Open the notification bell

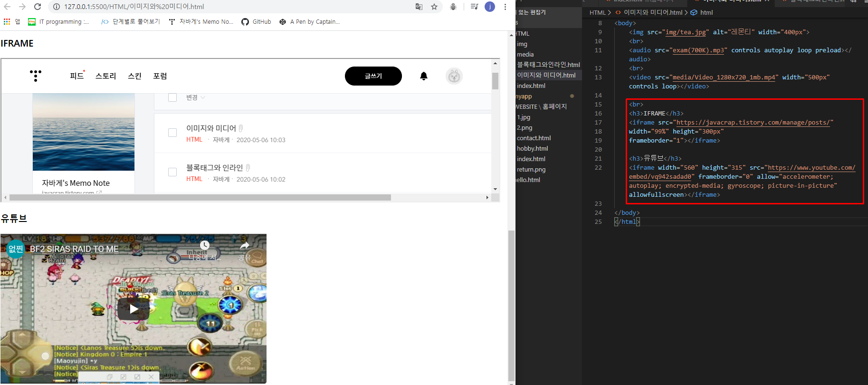(424, 76)
